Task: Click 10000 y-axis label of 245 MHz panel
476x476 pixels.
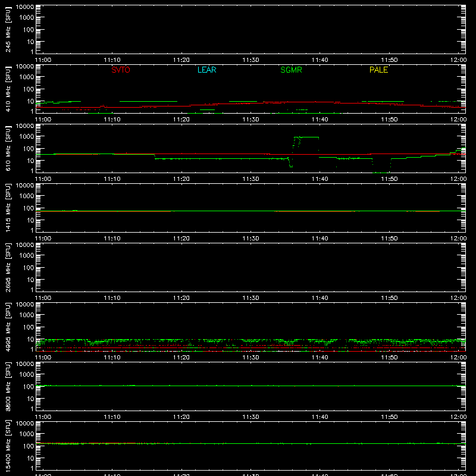Action: coord(25,7)
